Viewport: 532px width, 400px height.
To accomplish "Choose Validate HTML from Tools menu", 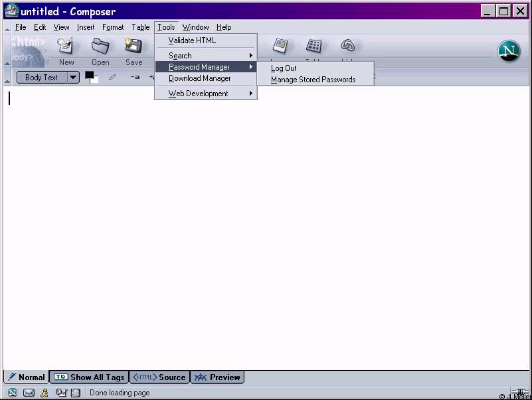I will click(206, 40).
